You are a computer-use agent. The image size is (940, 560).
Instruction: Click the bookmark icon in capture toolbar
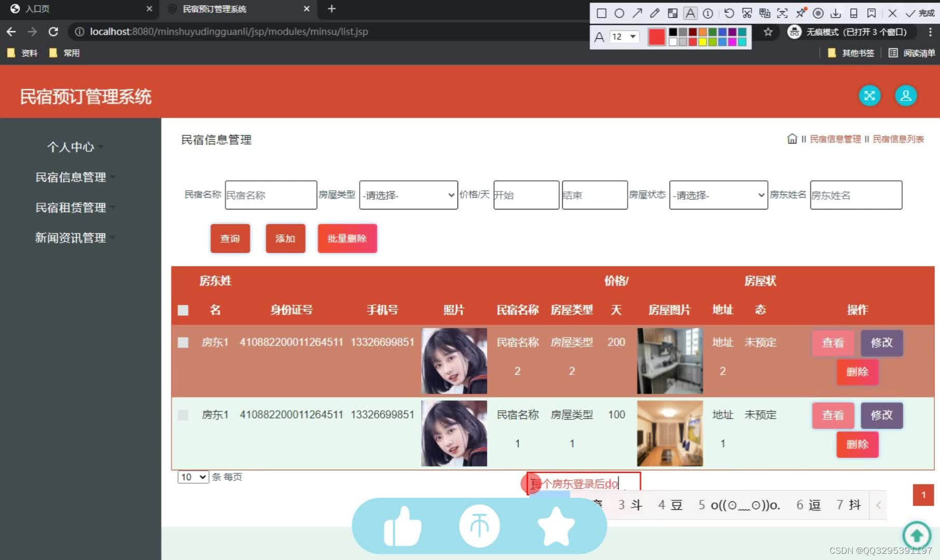[872, 13]
